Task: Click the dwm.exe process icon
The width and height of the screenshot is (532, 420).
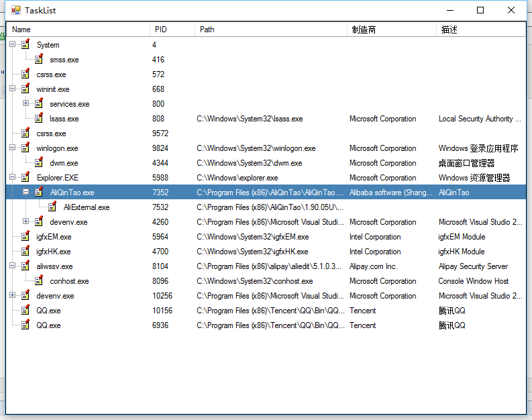Action: [x=39, y=162]
